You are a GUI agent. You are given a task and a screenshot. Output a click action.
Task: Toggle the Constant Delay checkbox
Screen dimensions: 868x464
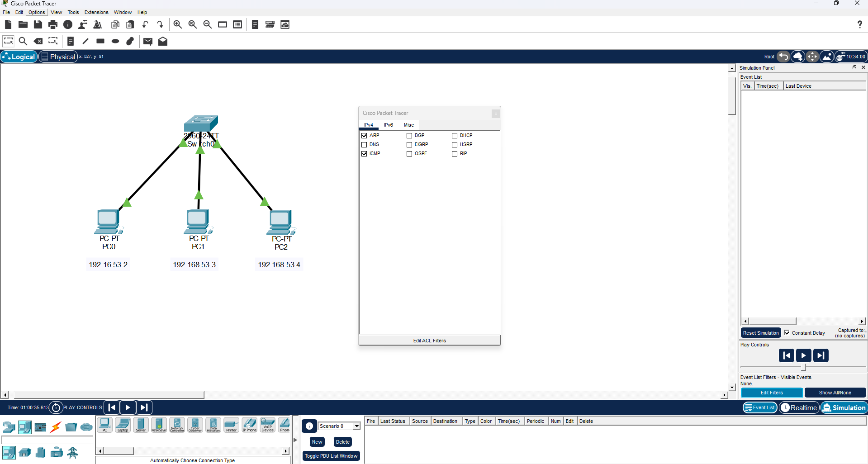[787, 333]
